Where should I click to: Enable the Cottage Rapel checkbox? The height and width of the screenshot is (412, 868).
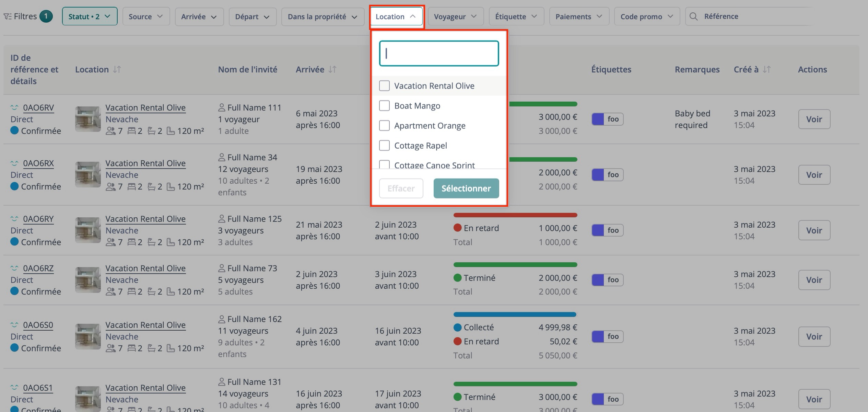click(384, 145)
